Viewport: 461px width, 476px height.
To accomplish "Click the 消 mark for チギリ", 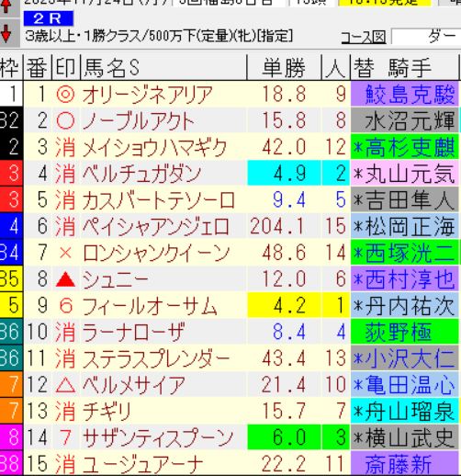I will click(x=66, y=412).
